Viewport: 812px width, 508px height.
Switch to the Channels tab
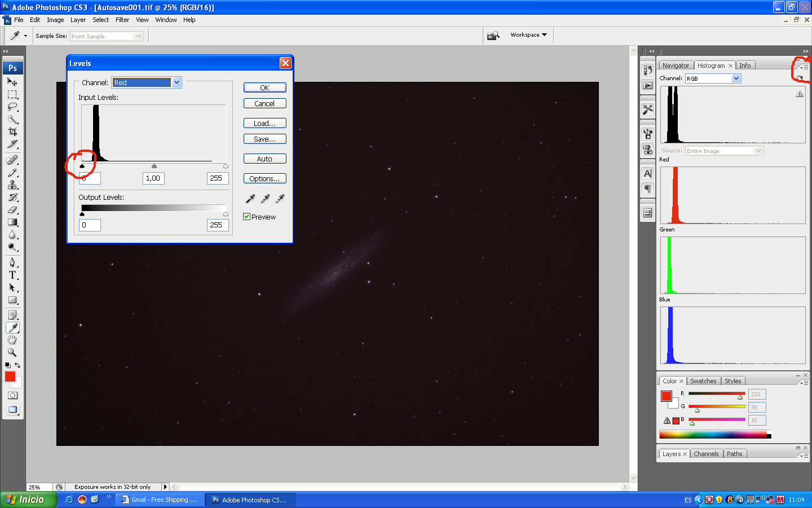coord(706,454)
